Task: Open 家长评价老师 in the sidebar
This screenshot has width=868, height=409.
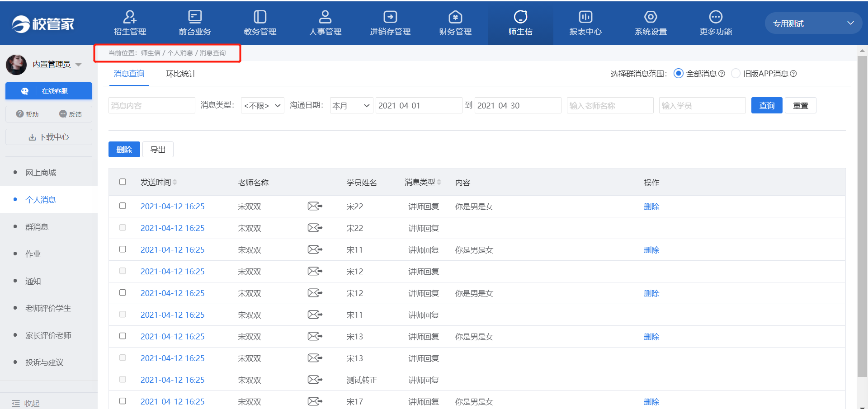Action: tap(48, 335)
